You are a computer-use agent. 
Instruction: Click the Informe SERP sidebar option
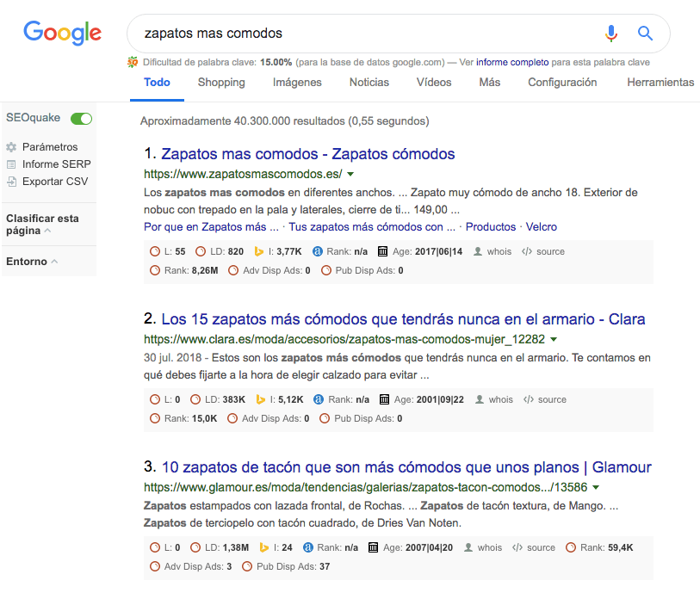click(x=56, y=164)
